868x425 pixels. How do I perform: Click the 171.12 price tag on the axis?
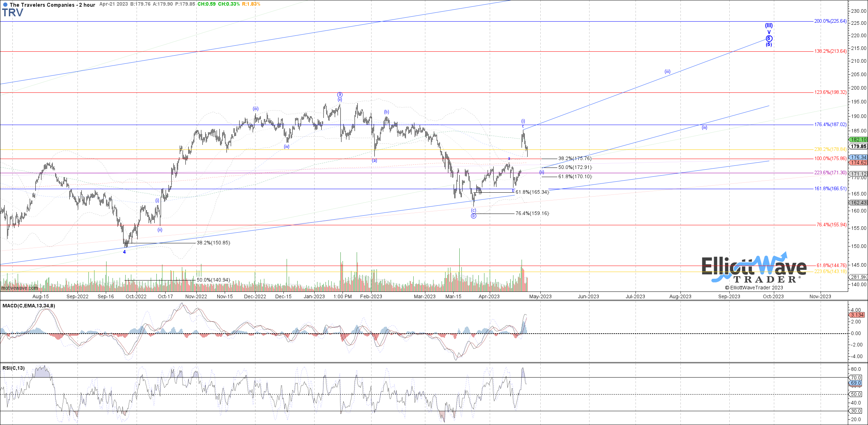click(x=858, y=174)
